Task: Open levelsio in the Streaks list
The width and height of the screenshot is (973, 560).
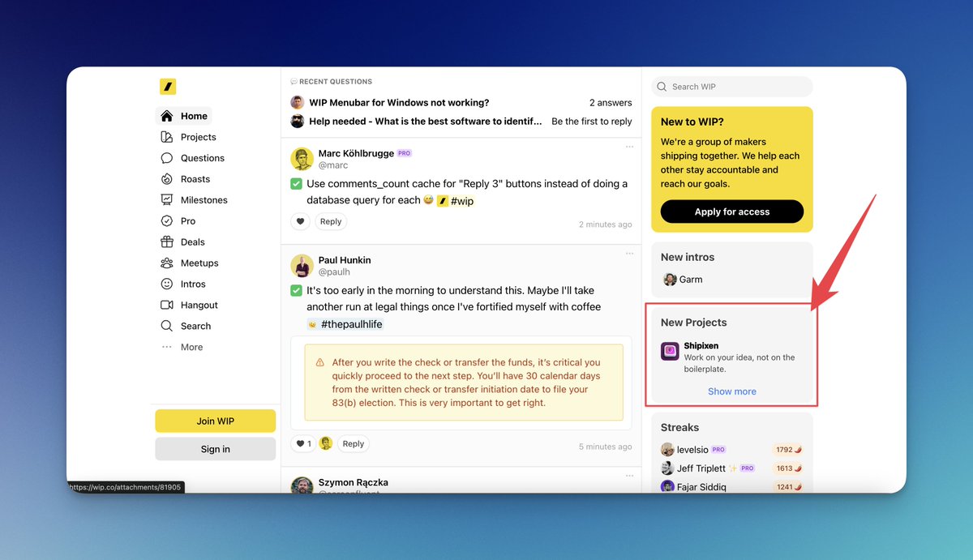Action: coord(693,450)
